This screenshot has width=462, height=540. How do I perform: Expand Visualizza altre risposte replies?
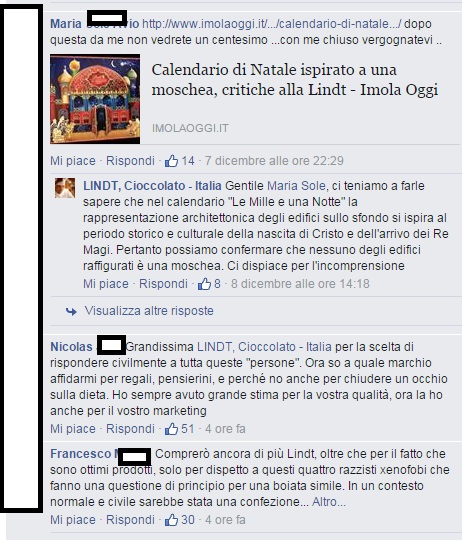[x=149, y=311]
